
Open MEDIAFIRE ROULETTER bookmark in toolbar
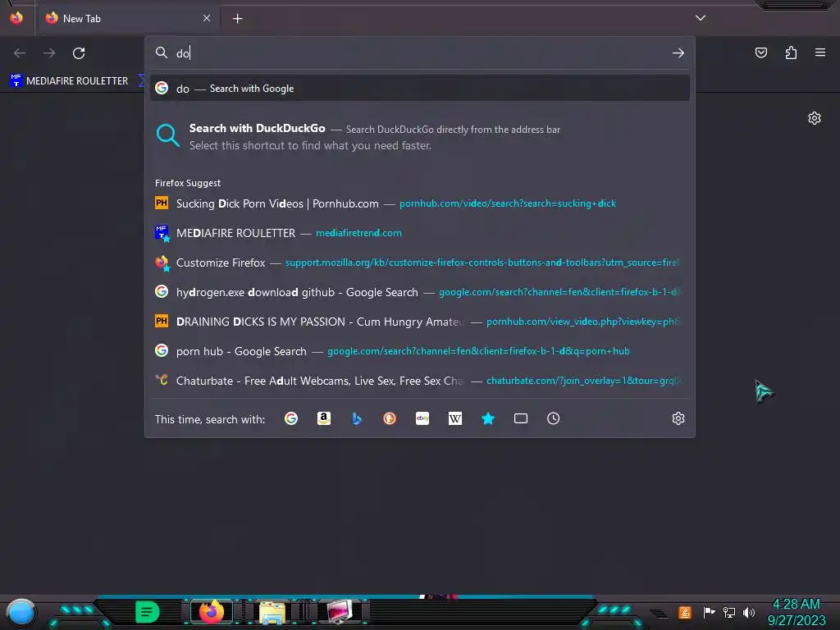coord(69,81)
